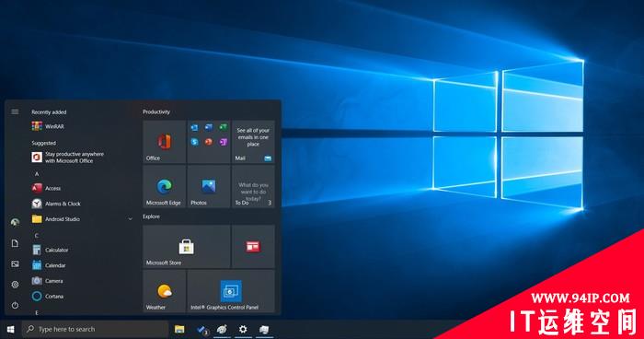Launch Microsoft Edge tile
Image resolution: width=644 pixels, height=339 pixels.
coord(165,186)
